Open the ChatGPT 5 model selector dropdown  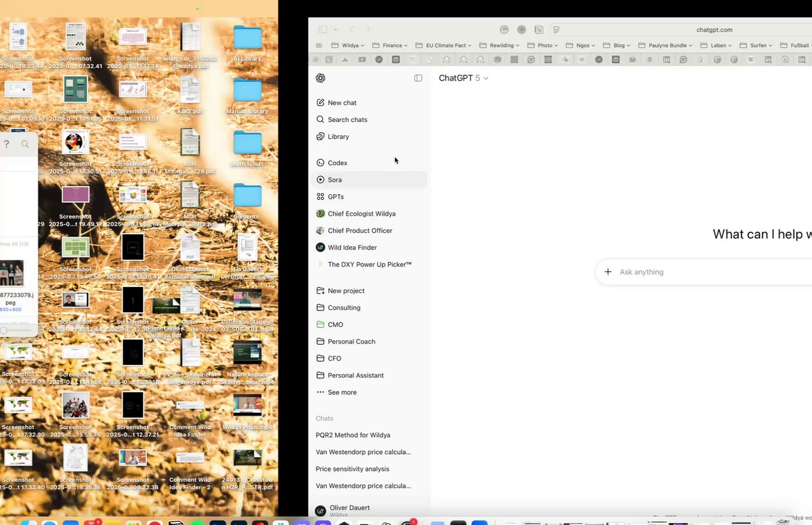coord(464,78)
